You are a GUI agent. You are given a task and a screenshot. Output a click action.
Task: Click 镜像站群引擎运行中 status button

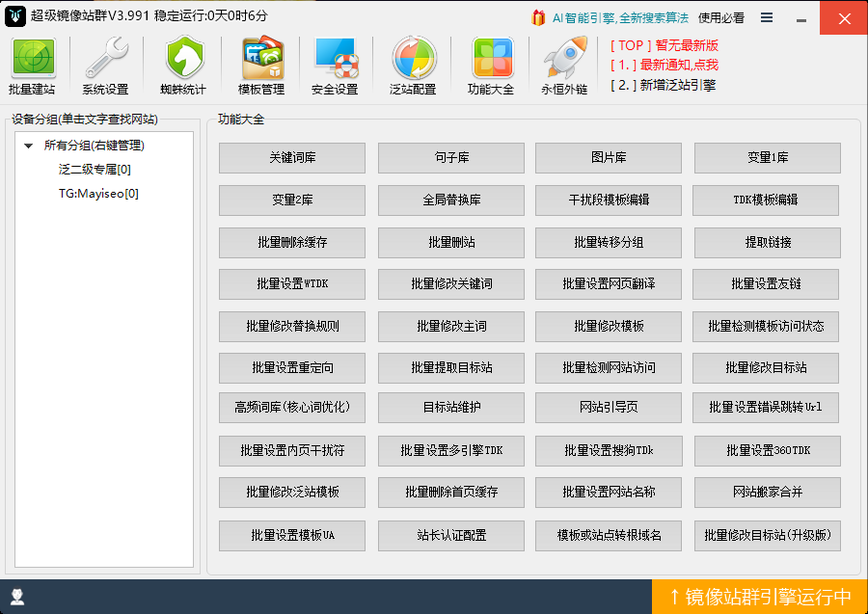tap(760, 597)
